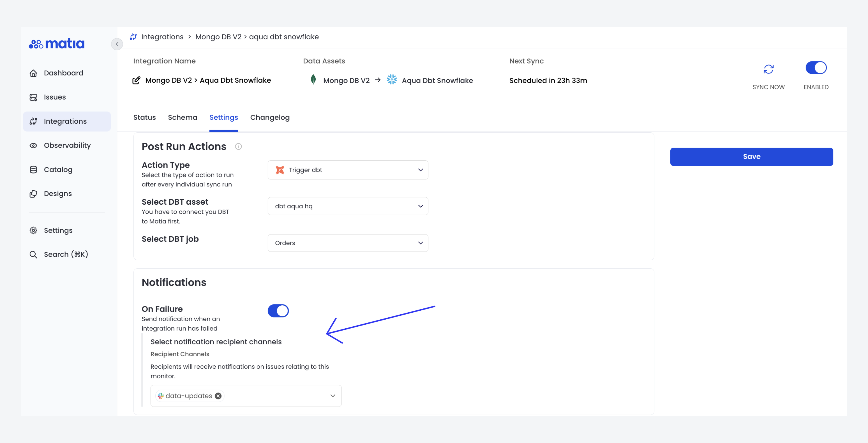Open Search with the magnifier icon
868x443 pixels.
[34, 254]
